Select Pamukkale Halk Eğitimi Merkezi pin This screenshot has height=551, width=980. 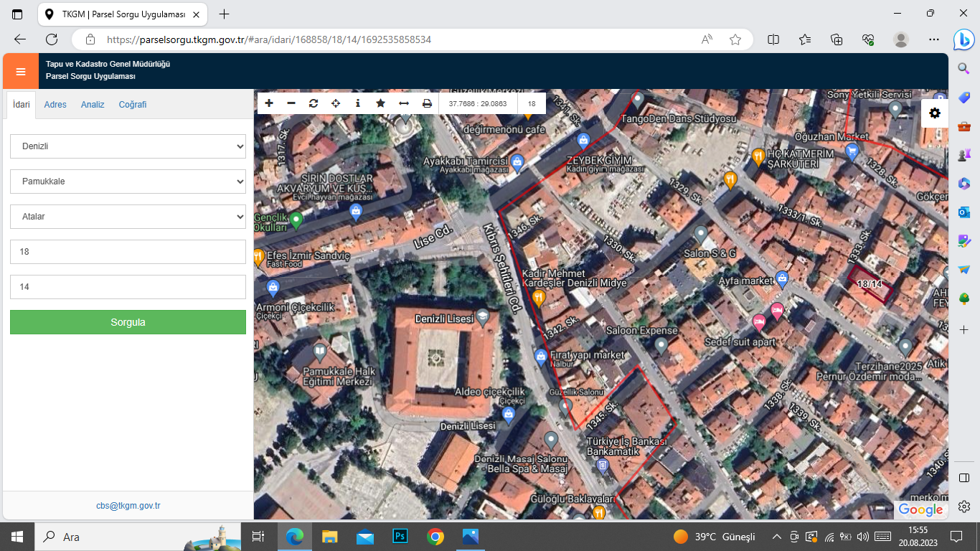(320, 352)
